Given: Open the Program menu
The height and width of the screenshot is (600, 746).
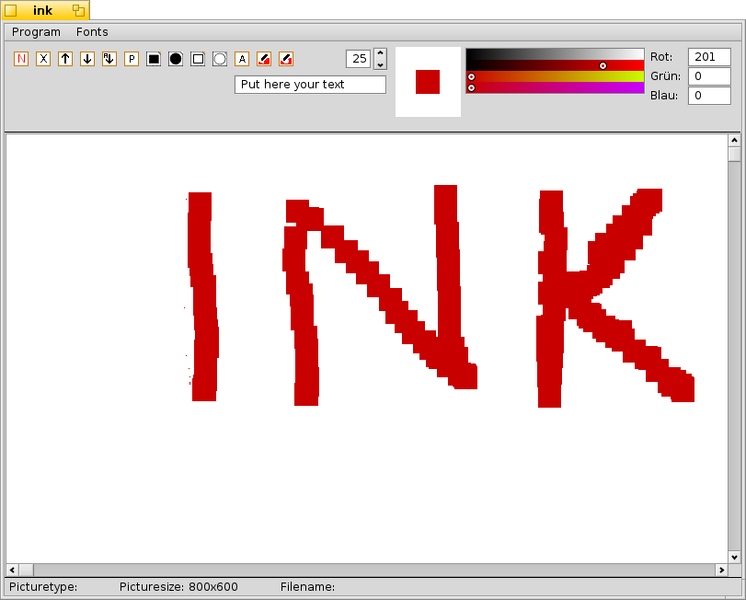Looking at the screenshot, I should click(36, 32).
